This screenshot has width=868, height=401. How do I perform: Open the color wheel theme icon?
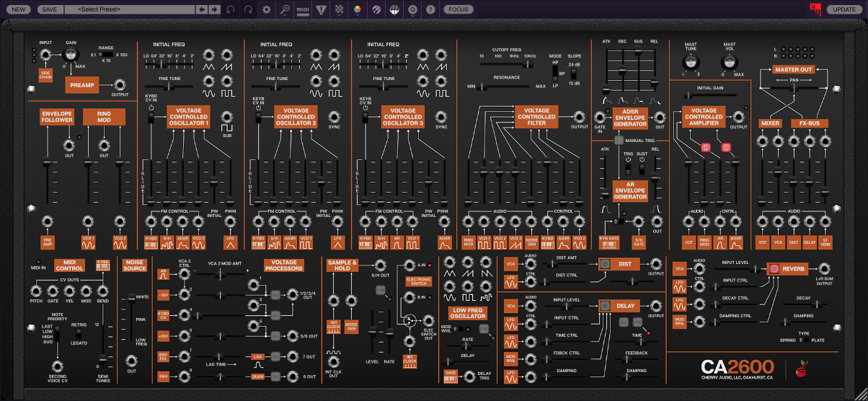tap(357, 9)
